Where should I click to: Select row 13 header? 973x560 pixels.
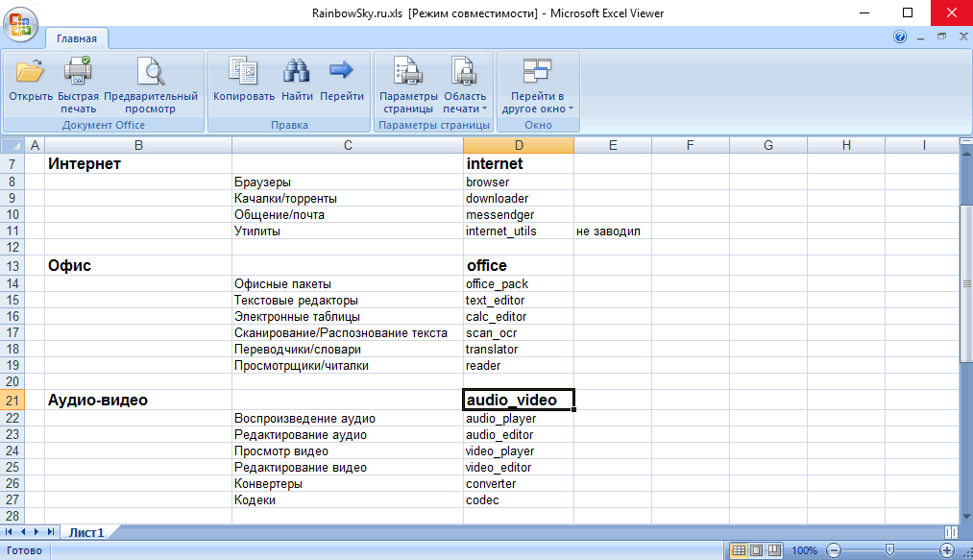tap(12, 266)
